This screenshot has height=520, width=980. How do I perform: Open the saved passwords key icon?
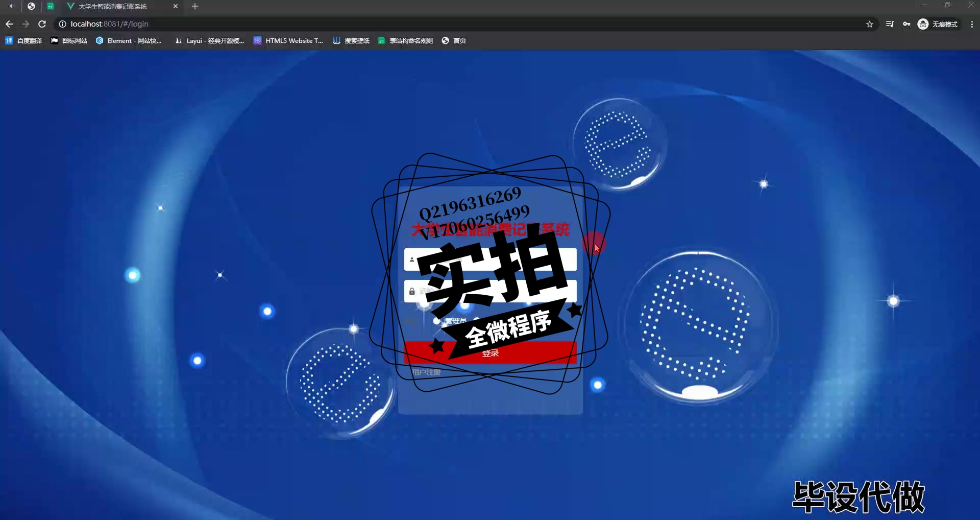tap(906, 24)
